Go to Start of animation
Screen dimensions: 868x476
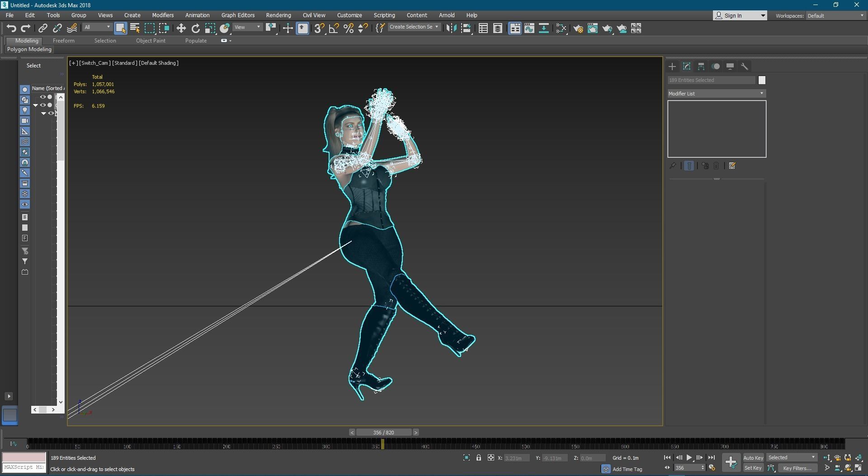(667, 458)
